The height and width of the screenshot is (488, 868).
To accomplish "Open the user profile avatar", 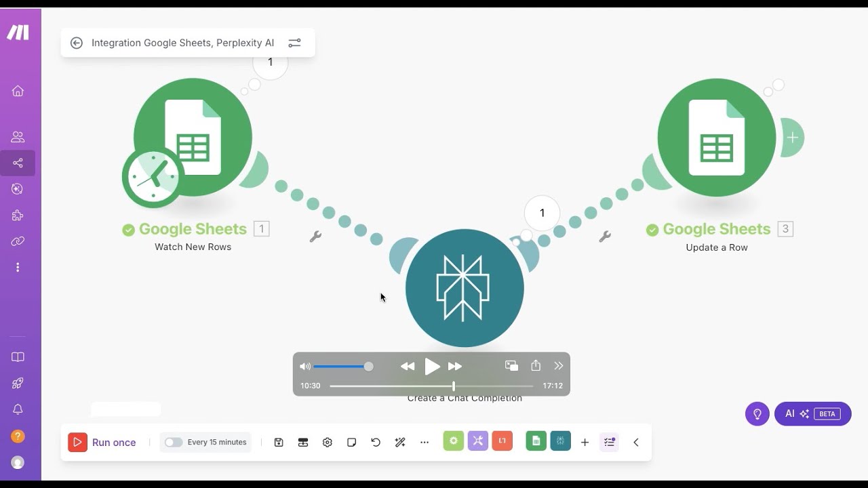I will point(18,462).
